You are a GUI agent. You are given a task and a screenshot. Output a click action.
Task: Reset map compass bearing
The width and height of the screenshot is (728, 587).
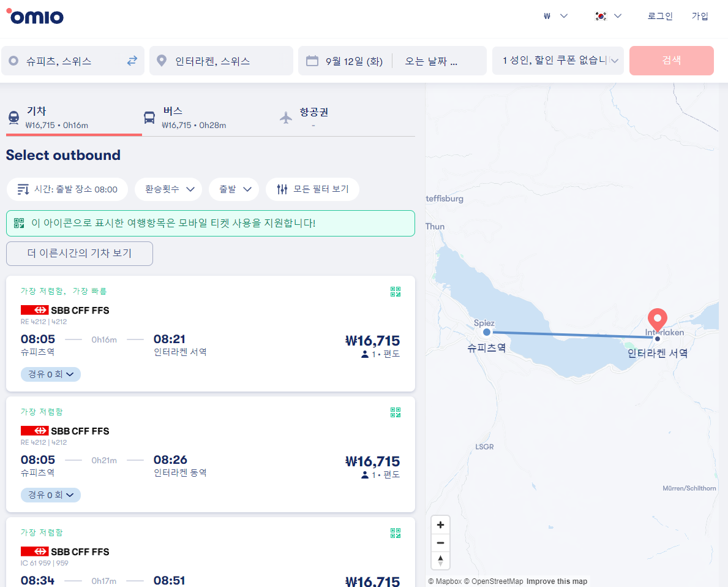point(440,560)
